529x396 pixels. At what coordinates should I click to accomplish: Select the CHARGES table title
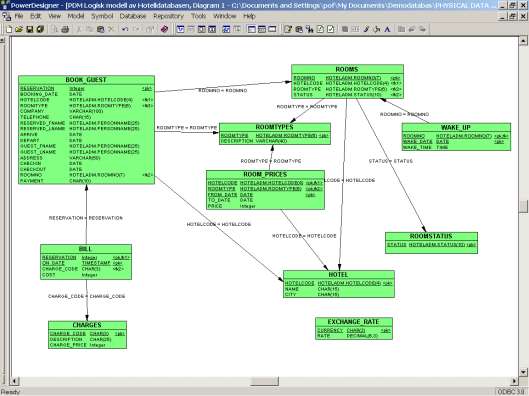click(x=87, y=325)
